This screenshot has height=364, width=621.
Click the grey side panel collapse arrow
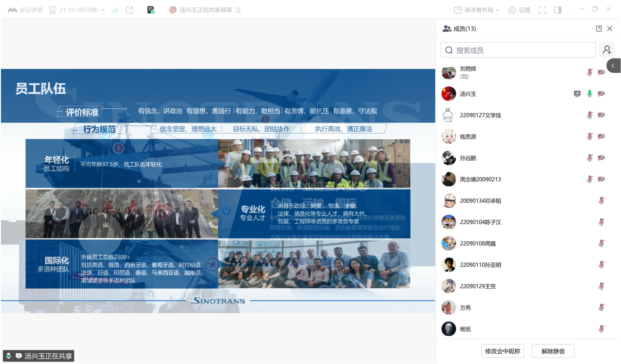coord(613,66)
